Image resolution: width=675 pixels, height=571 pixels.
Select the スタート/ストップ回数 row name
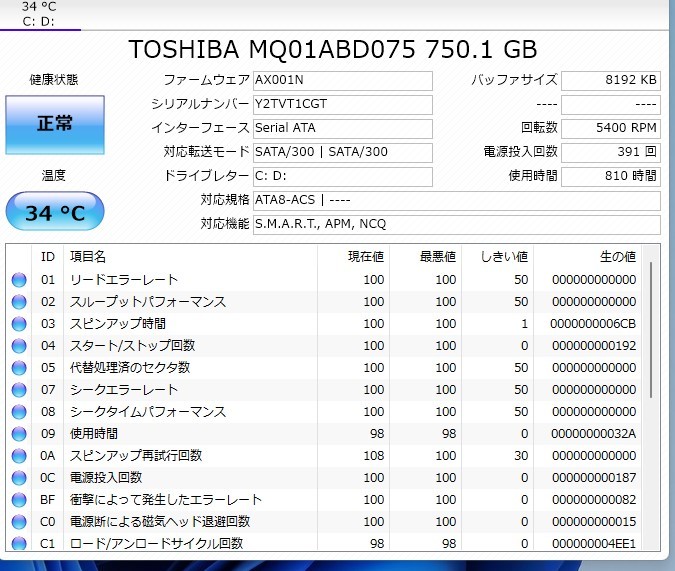[x=133, y=346]
